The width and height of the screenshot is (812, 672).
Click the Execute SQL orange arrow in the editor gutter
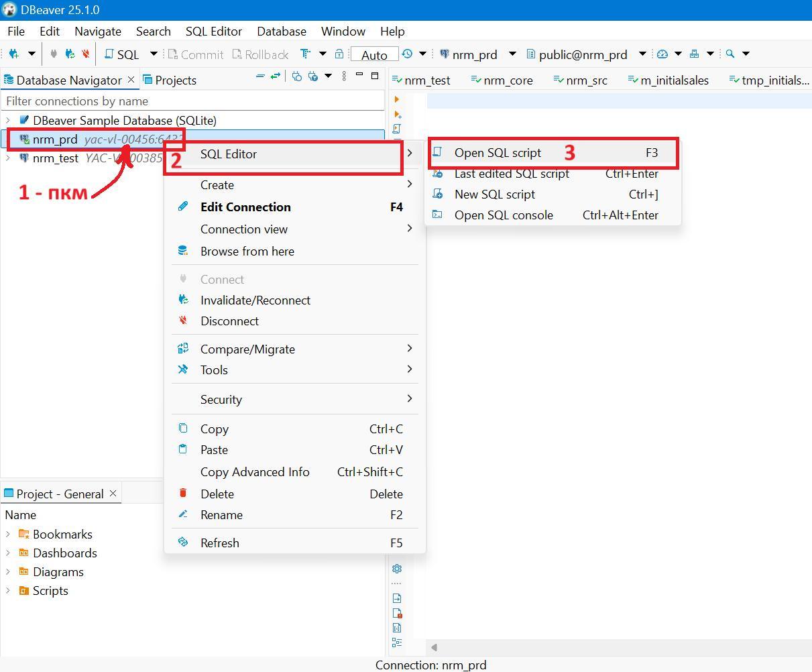pos(397,100)
